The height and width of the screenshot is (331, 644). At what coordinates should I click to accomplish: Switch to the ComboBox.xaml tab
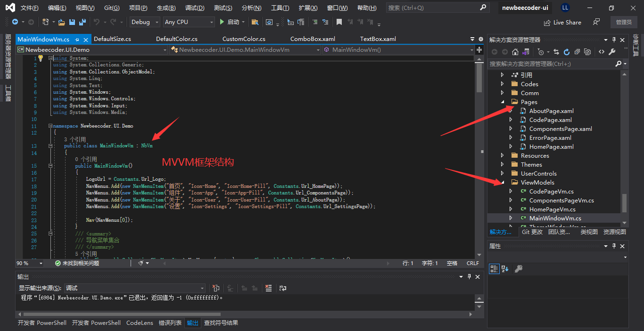(313, 39)
